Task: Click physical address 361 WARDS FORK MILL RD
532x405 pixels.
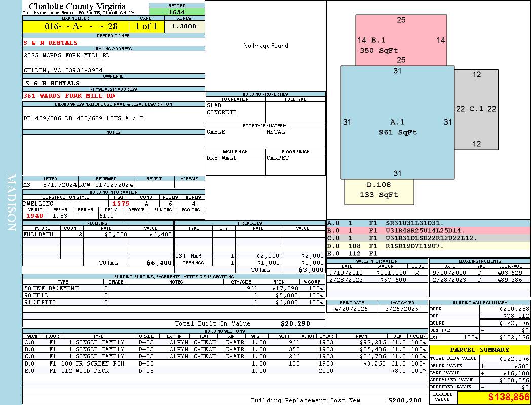Action: pos(69,96)
